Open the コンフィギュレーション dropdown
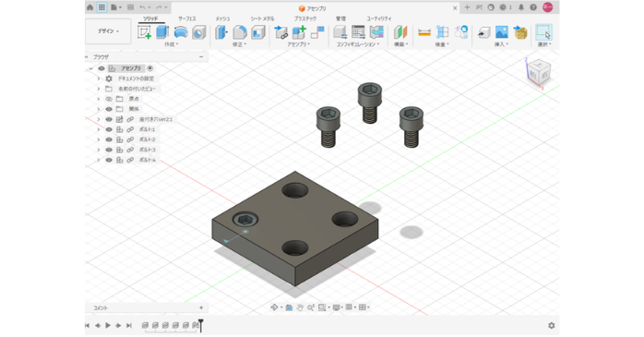The image size is (644, 337). 358,44
